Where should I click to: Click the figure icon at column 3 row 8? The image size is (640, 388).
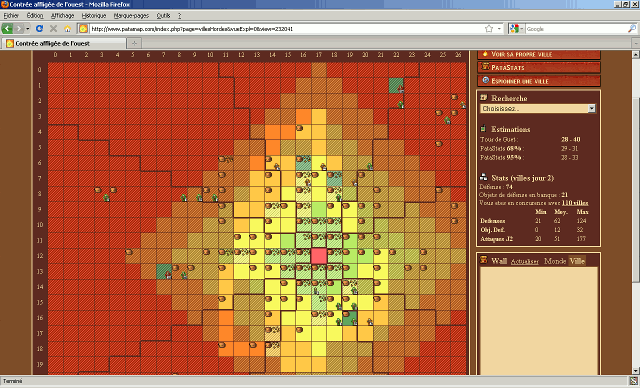pyautogui.click(x=106, y=198)
